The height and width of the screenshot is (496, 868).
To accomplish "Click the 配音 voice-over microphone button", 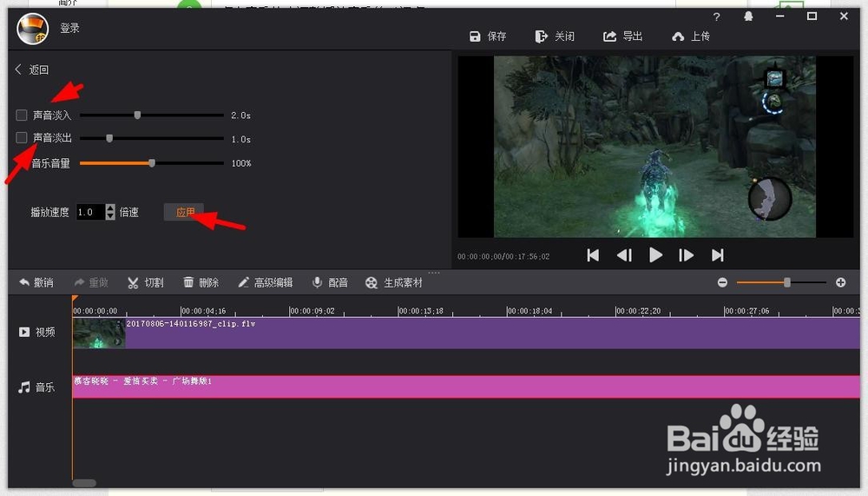I will click(x=330, y=282).
